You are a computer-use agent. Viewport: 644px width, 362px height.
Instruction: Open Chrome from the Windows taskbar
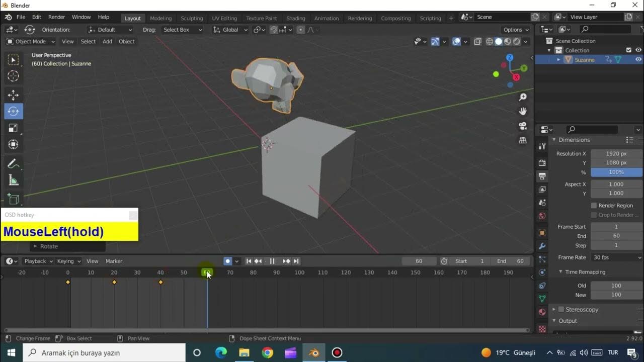[x=267, y=352]
